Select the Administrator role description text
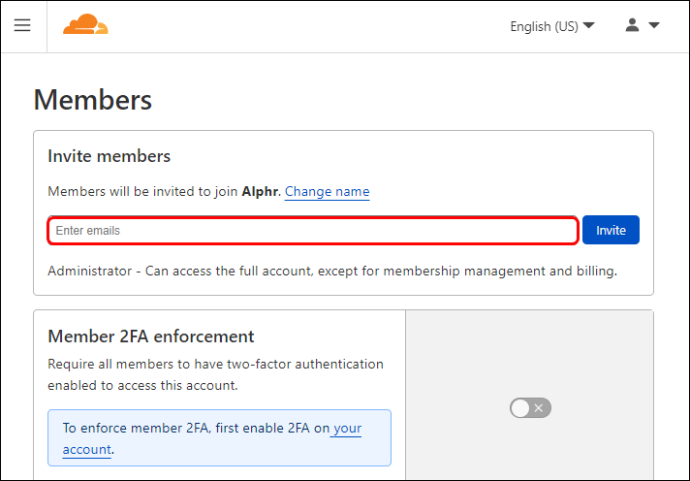The height and width of the screenshot is (481, 690). pos(332,271)
